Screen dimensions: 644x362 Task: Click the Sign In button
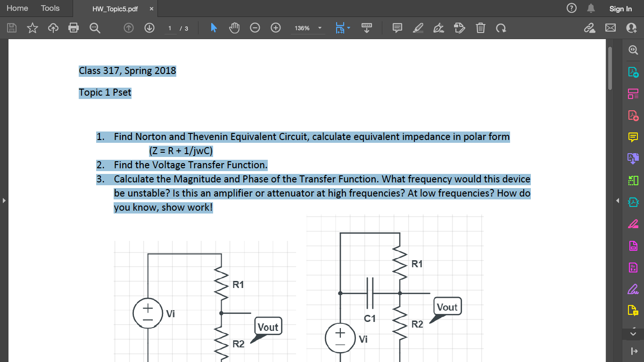tap(620, 8)
